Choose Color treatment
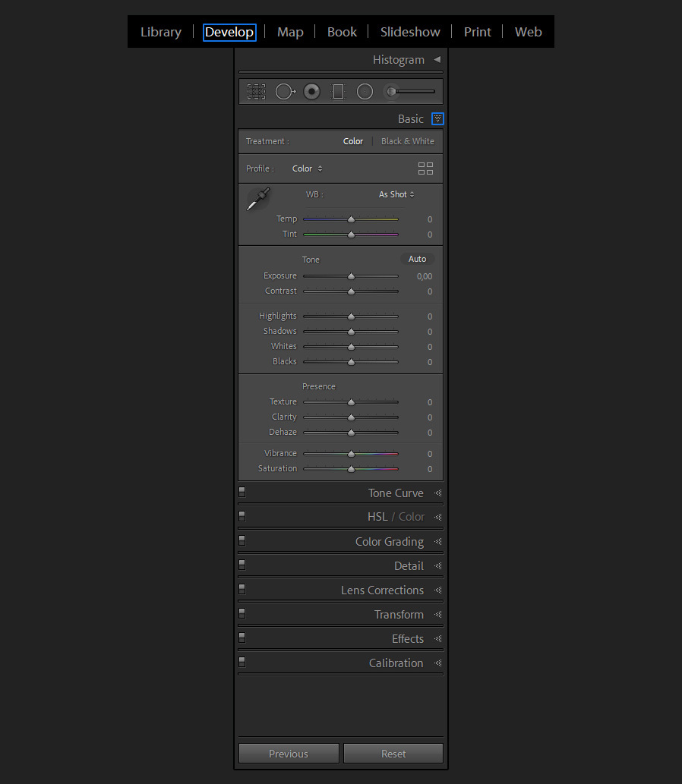Screen dimensions: 682x784 click(x=352, y=141)
